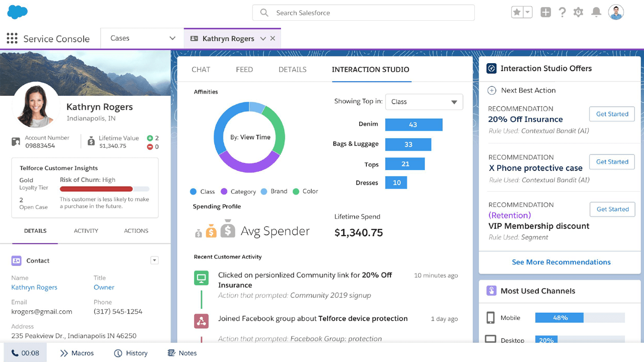Open the Salesforce notifications bell

(x=596, y=13)
